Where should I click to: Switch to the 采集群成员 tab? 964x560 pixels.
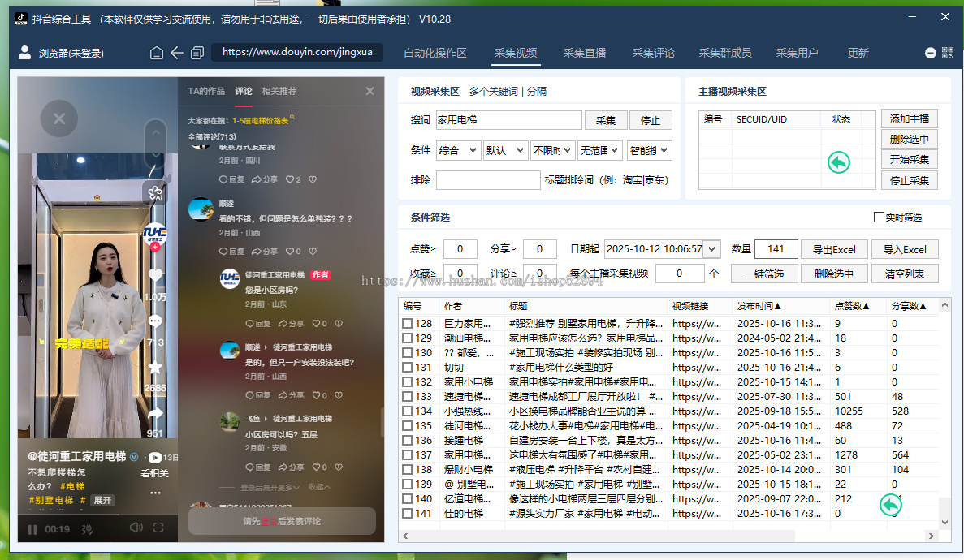tap(725, 53)
